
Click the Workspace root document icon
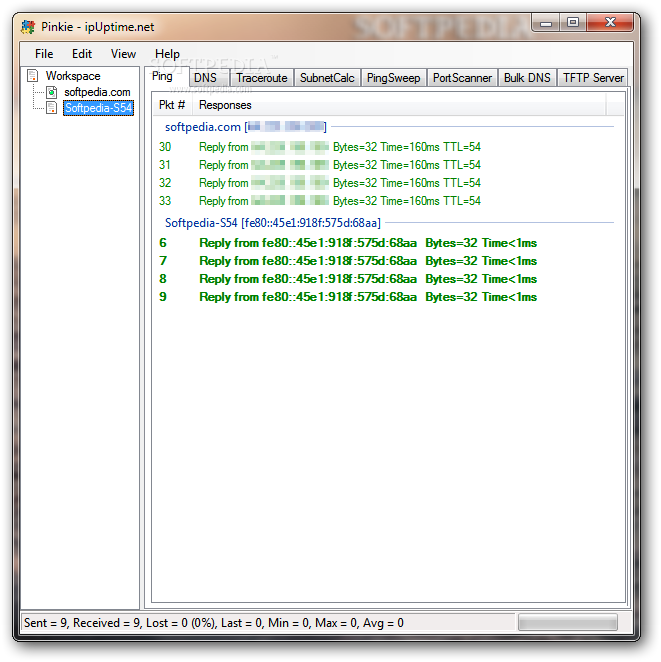pyautogui.click(x=33, y=76)
